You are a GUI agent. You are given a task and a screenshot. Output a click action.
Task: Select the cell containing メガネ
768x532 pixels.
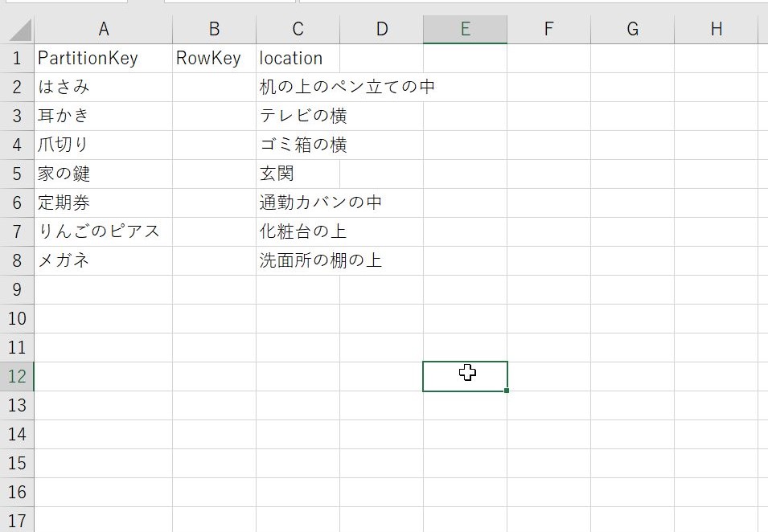pyautogui.click(x=103, y=260)
